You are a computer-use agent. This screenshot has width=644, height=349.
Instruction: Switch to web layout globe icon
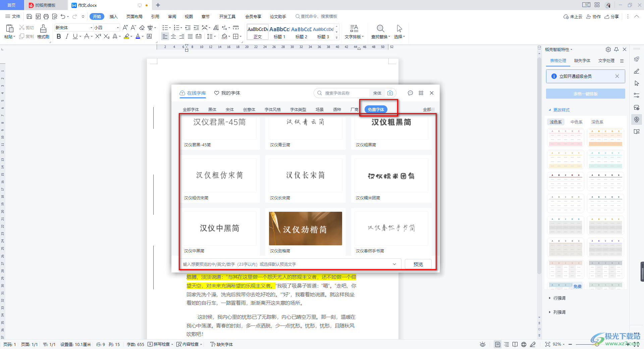click(524, 344)
